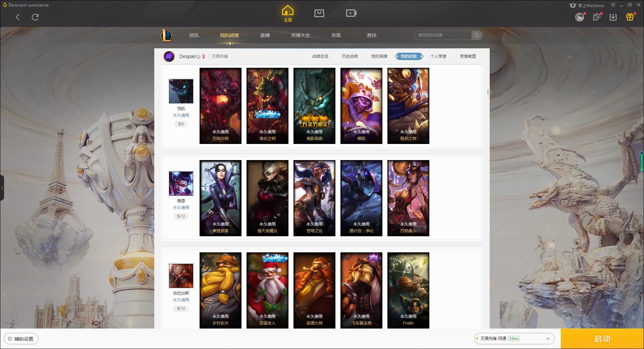The image size is (644, 349).
Task: Click the skin list vertical scrollbar
Action: (x=488, y=92)
